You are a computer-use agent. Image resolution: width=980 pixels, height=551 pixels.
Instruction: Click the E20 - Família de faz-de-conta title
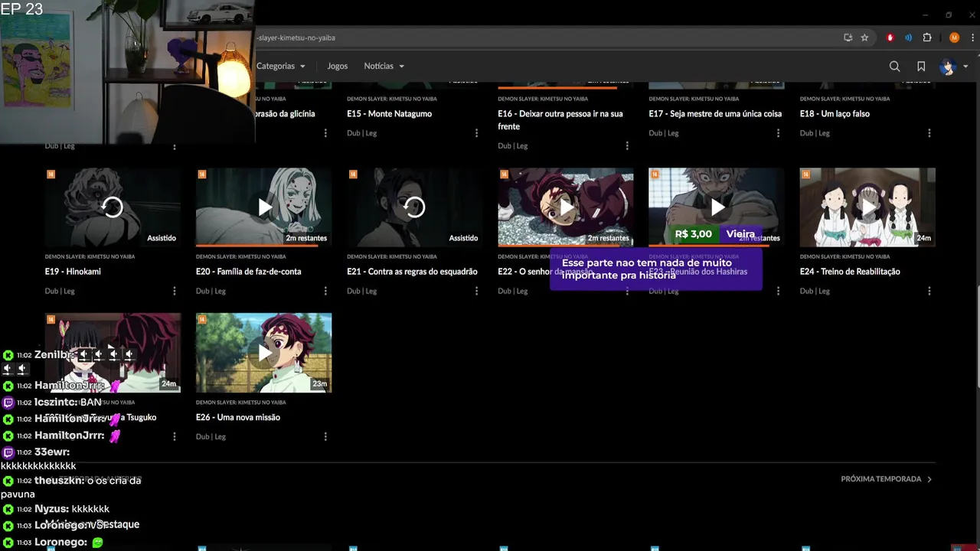point(248,272)
